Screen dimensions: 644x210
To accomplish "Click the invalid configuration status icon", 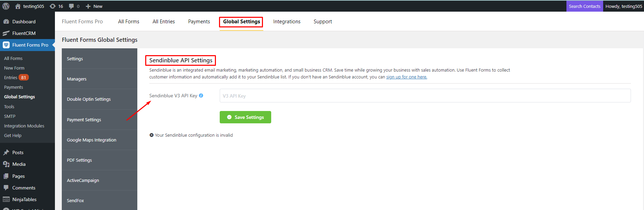I will tap(151, 135).
